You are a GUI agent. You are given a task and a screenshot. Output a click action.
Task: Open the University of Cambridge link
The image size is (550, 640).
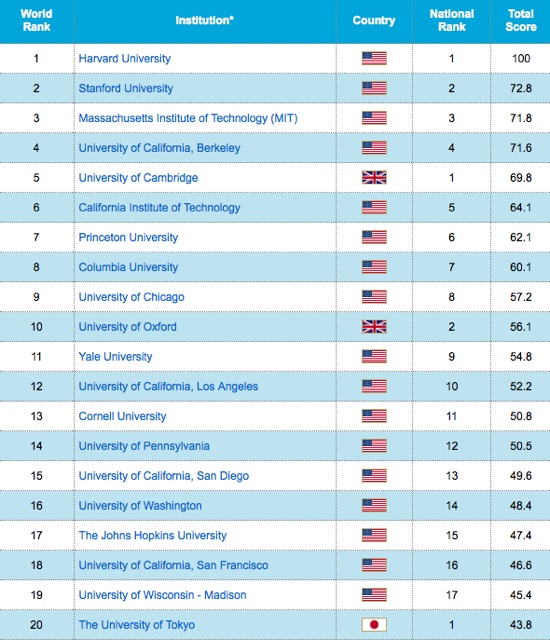pyautogui.click(x=138, y=178)
